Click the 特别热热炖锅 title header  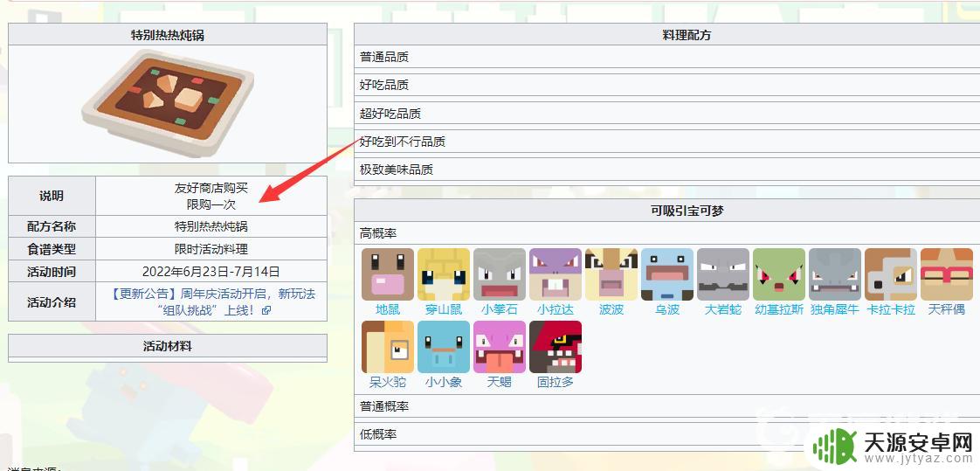pos(168,35)
